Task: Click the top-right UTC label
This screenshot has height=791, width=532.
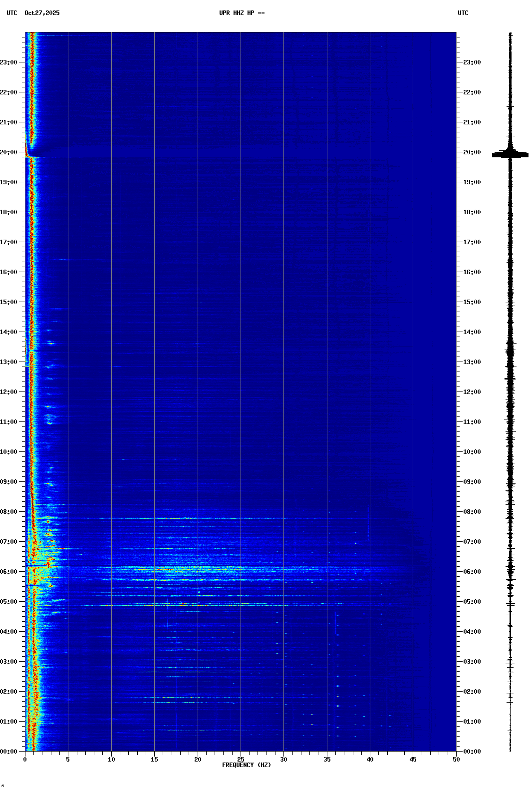Action: point(463,13)
